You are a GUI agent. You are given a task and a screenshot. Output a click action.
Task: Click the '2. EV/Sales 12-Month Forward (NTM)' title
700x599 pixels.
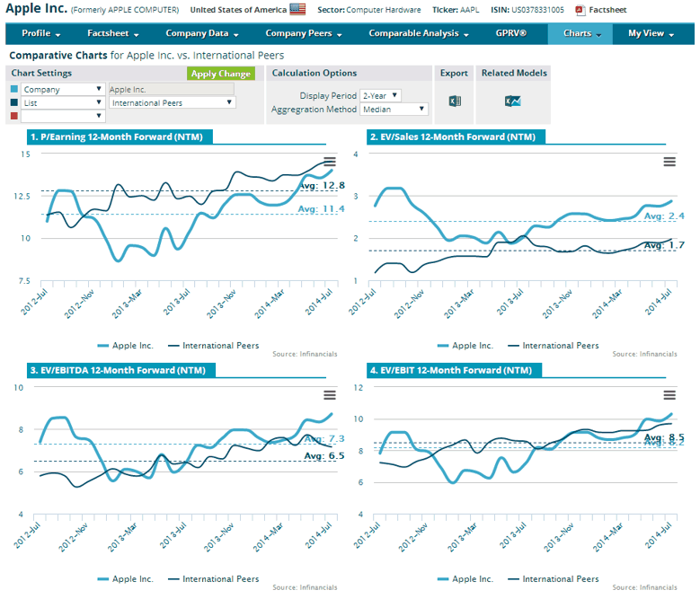tap(453, 137)
